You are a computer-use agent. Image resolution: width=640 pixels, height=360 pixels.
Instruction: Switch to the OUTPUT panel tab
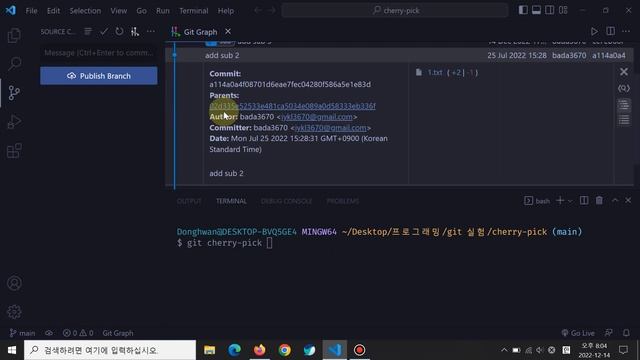(189, 201)
